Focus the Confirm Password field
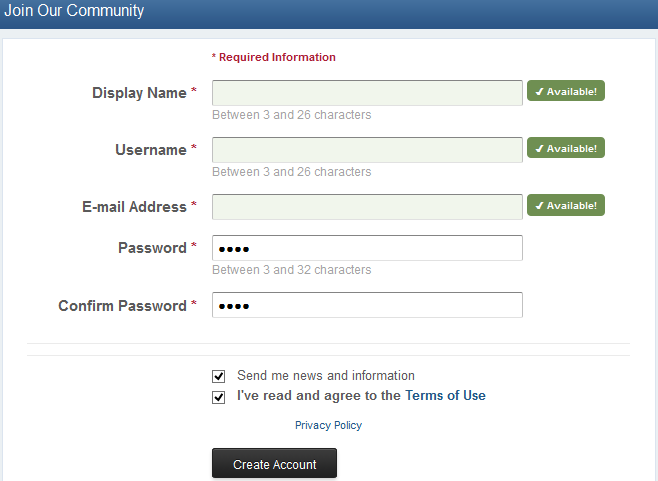Screen dimensions: 658x481 pyautogui.click(x=367, y=305)
